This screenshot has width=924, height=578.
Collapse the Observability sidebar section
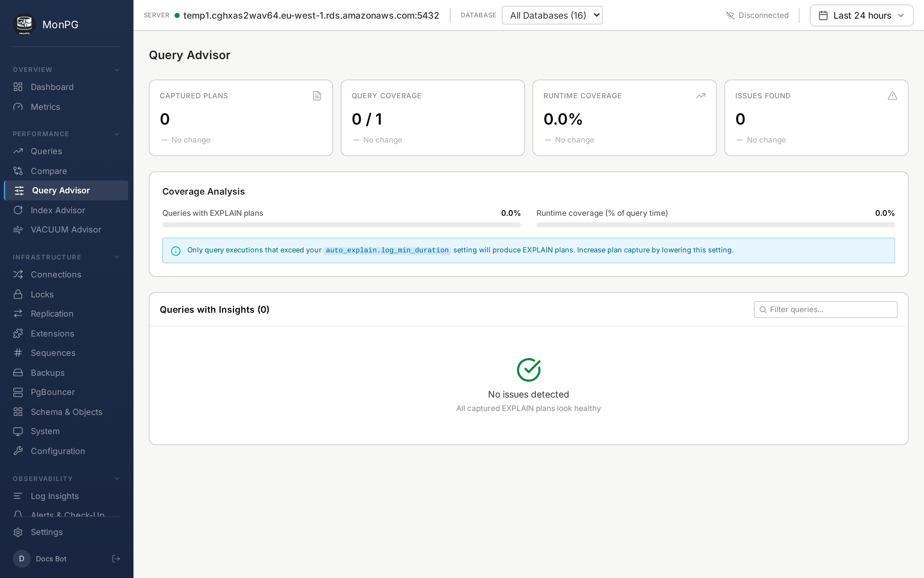point(117,478)
